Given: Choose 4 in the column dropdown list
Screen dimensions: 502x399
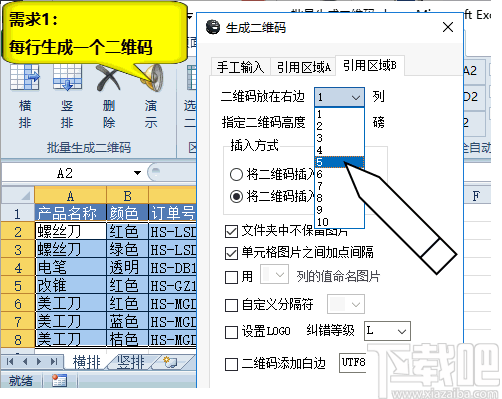Looking at the screenshot, I should [x=339, y=150].
